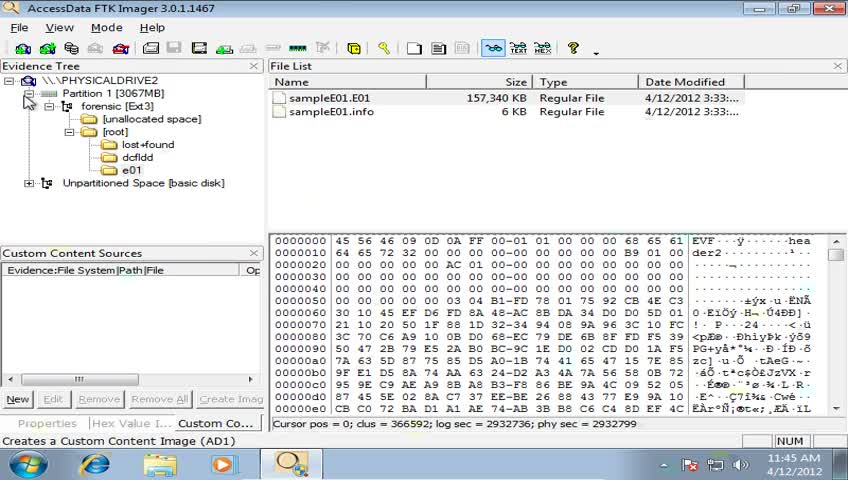Collapse the Partition 1 [3067MB] node
848x480 pixels.
click(29, 94)
